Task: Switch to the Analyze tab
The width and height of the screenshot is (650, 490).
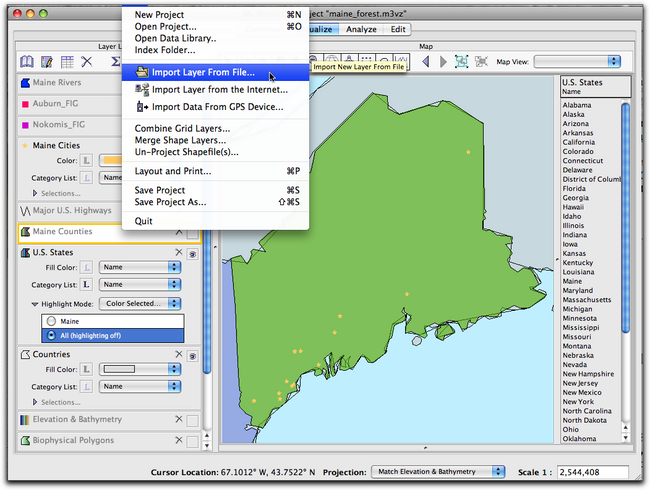Action: click(362, 30)
